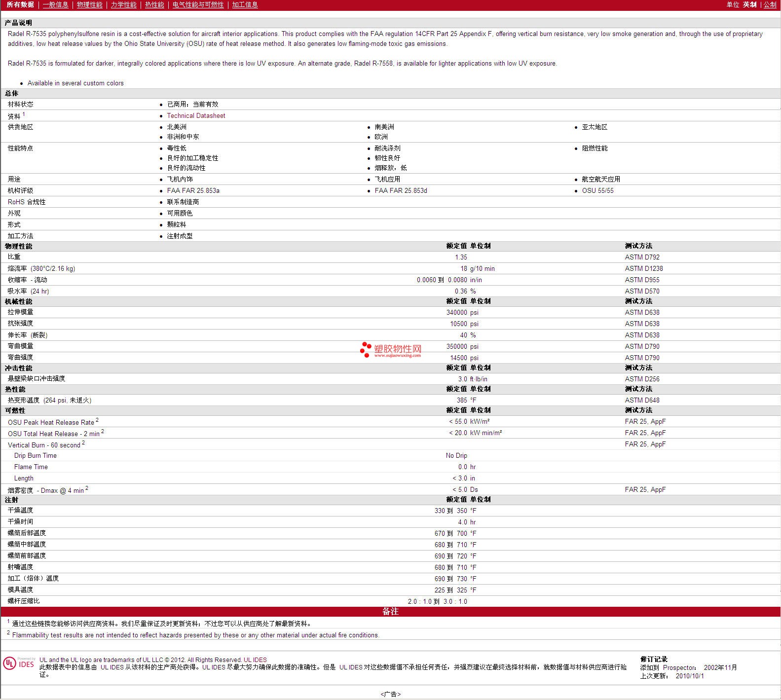Click the 干燥温度 row label
781x700 pixels.
pos(20,511)
